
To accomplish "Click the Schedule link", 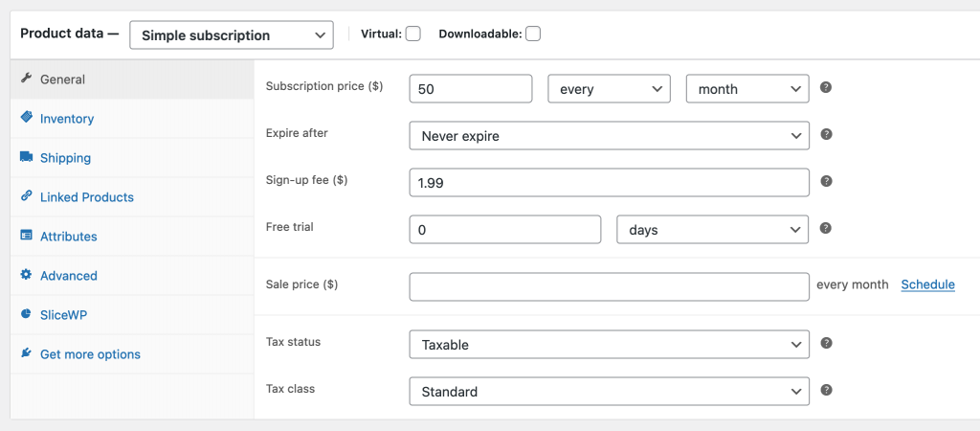I will pos(927,284).
